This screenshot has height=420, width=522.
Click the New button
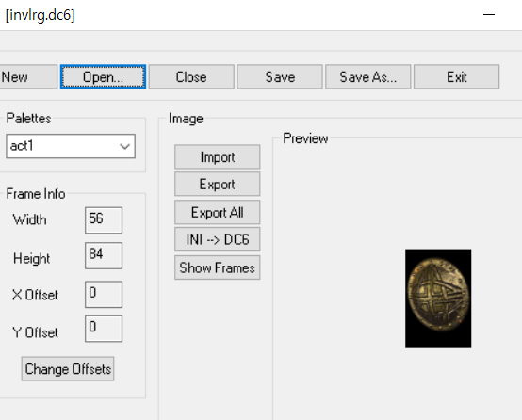(28, 77)
